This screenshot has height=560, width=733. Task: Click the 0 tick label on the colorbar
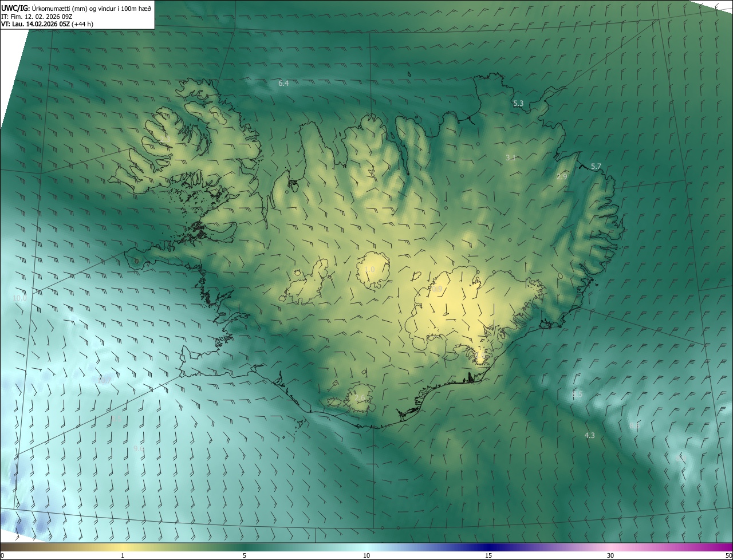2,555
